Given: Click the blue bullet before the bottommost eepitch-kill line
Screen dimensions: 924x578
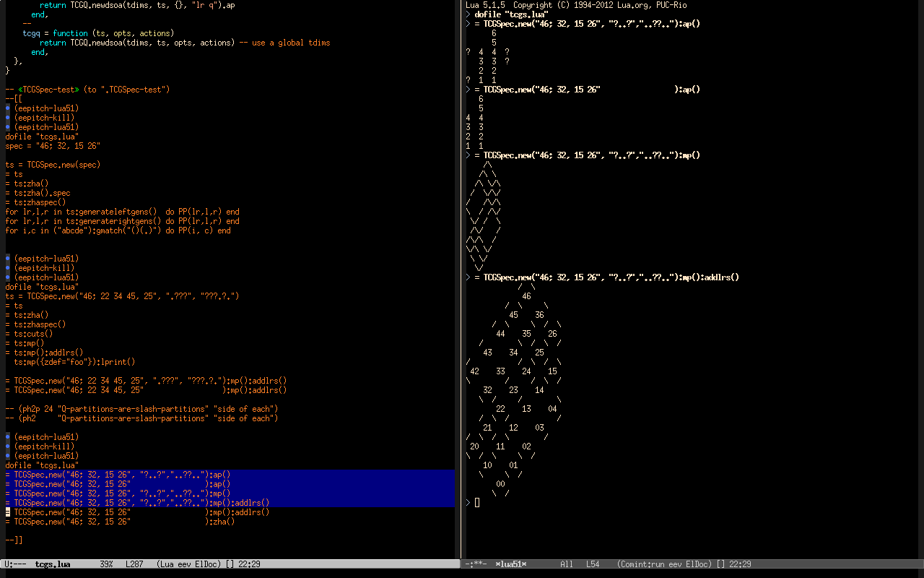Looking at the screenshot, I should (x=8, y=447).
